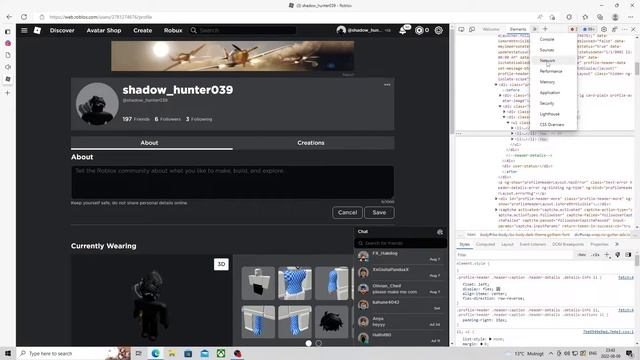Select Memory from DevTools overflow menu

tap(547, 82)
